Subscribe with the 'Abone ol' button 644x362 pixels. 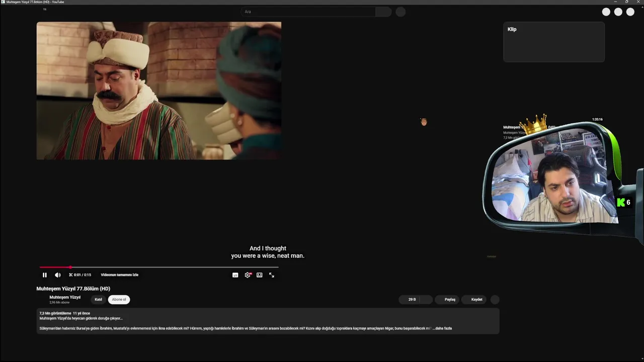coord(119,299)
